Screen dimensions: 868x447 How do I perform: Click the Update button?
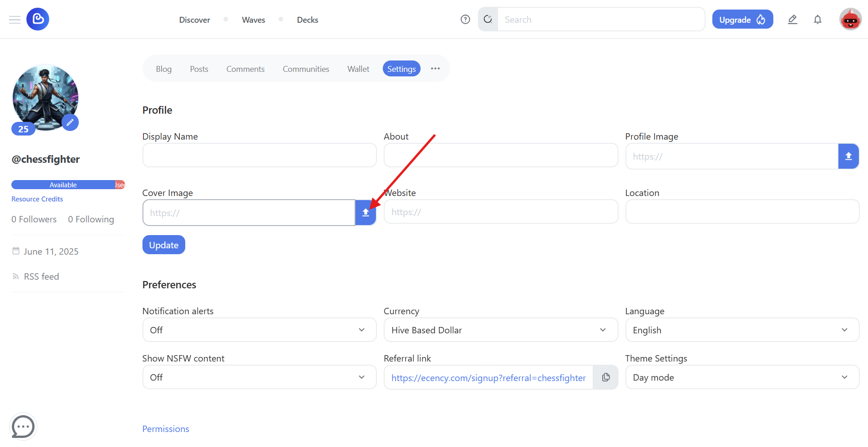(x=164, y=245)
